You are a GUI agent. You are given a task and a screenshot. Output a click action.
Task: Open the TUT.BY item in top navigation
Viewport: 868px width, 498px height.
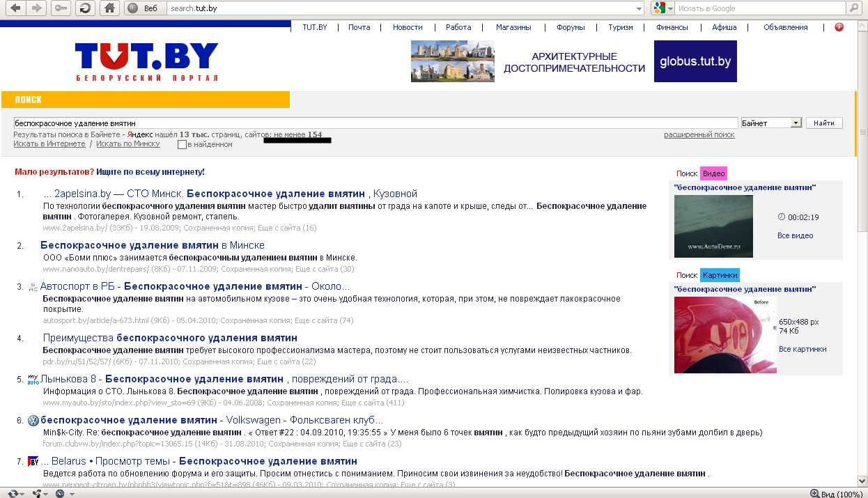click(x=315, y=27)
